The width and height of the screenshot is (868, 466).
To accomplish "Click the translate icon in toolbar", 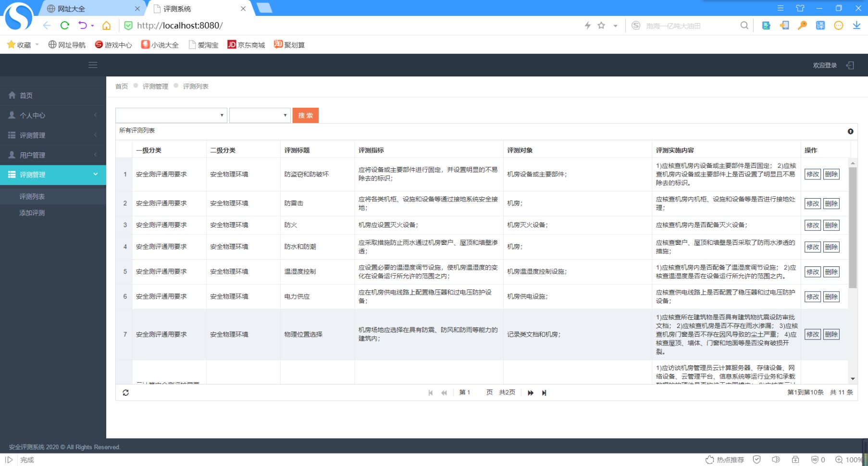I will click(x=820, y=25).
